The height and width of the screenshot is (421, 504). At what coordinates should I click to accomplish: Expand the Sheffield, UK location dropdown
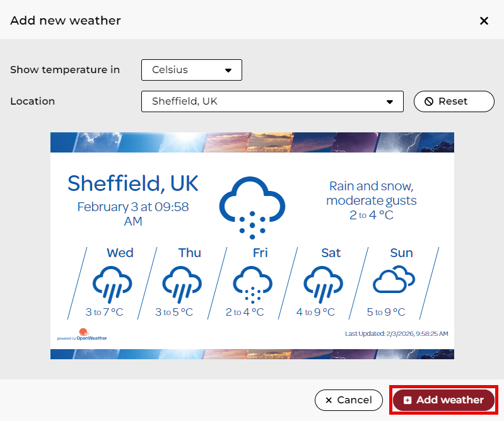point(272,101)
